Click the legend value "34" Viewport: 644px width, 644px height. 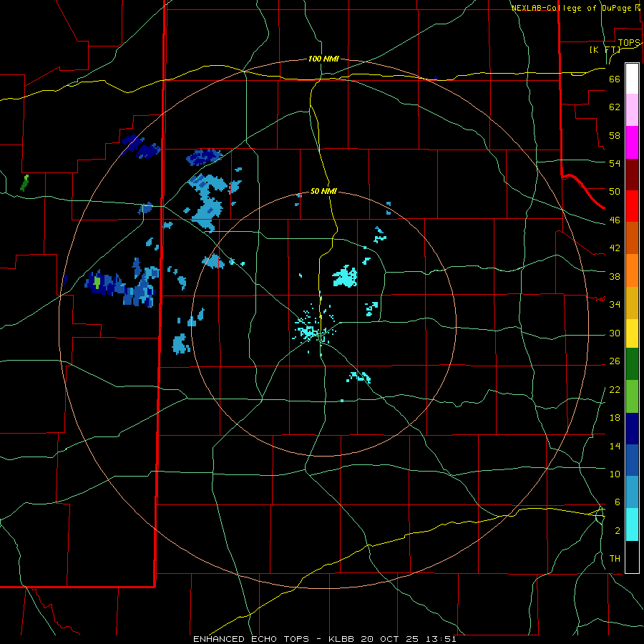[x=615, y=304]
